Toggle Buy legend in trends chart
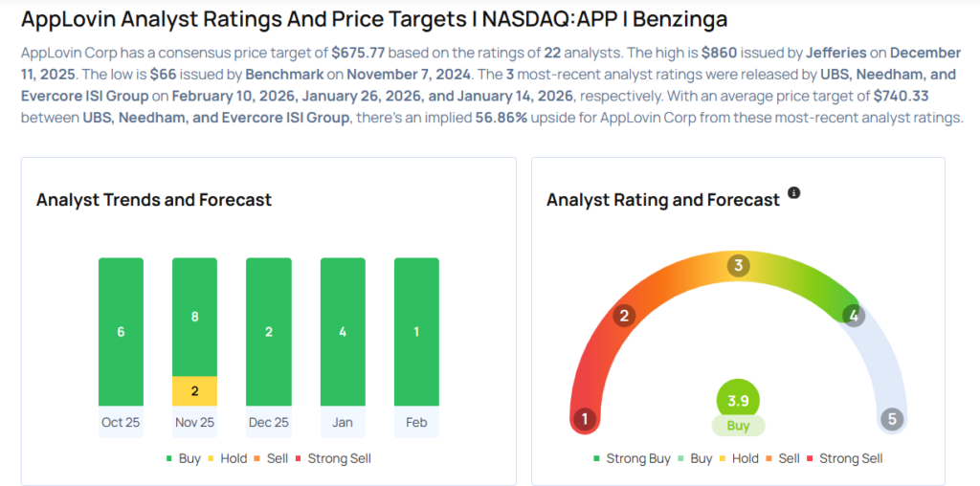 (x=183, y=458)
